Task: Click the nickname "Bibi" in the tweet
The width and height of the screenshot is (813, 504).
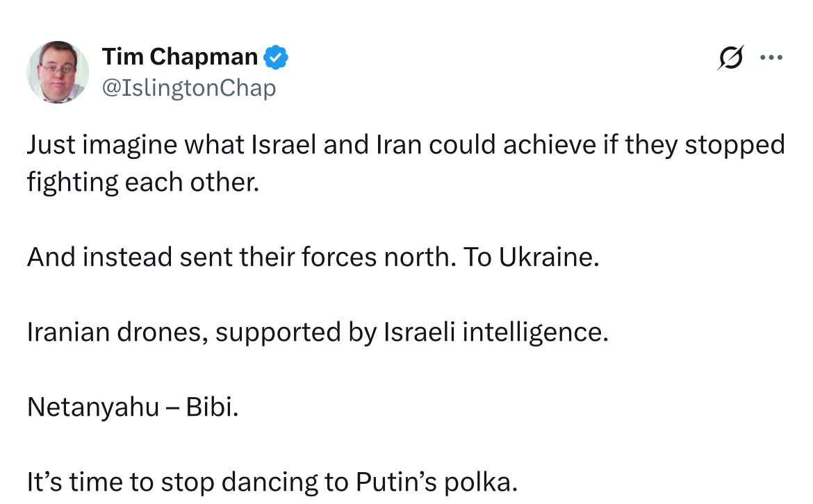Action: pyautogui.click(x=208, y=407)
